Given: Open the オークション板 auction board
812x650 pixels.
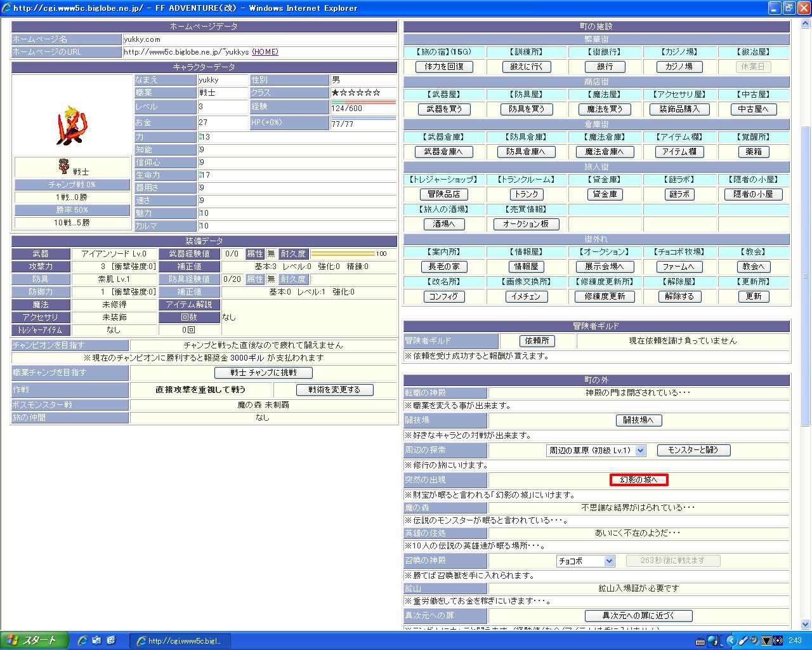Looking at the screenshot, I should [527, 224].
